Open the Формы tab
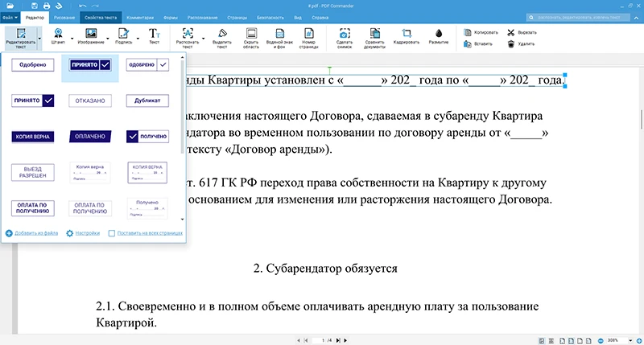644x345 pixels. 171,18
